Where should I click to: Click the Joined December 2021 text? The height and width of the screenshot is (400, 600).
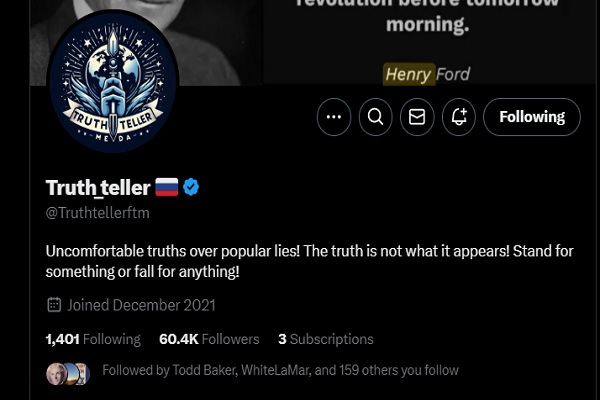pos(141,305)
